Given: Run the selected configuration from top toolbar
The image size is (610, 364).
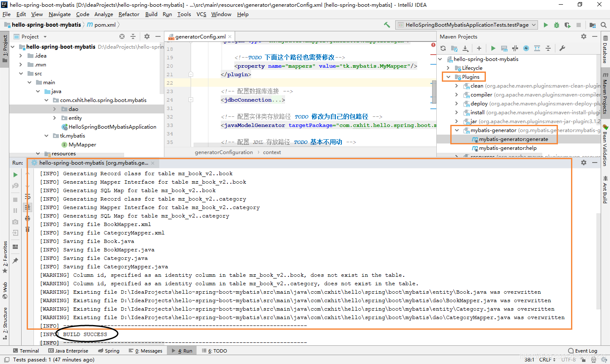Looking at the screenshot, I should [546, 25].
